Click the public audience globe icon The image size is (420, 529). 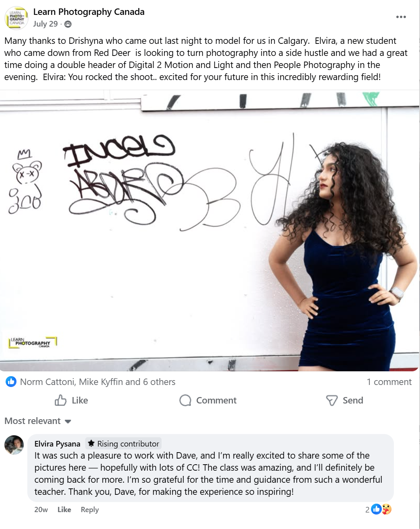point(68,24)
